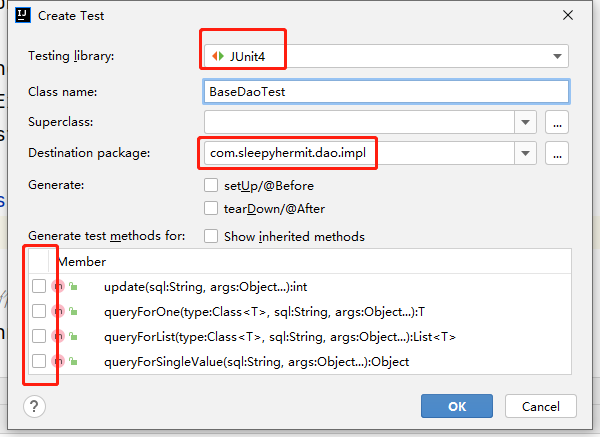Open the Destination package browse ellipsis button
Image resolution: width=600 pixels, height=437 pixels.
557,153
